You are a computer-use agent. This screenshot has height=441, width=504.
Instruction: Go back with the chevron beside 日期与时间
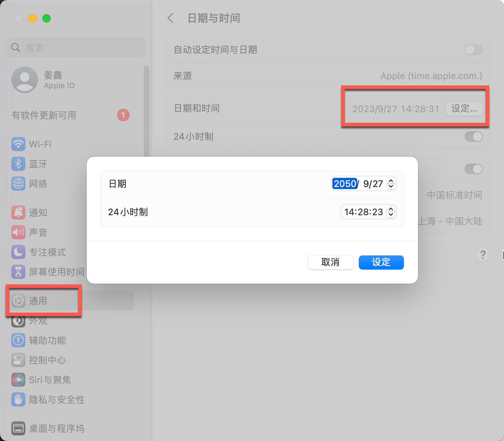(x=171, y=18)
